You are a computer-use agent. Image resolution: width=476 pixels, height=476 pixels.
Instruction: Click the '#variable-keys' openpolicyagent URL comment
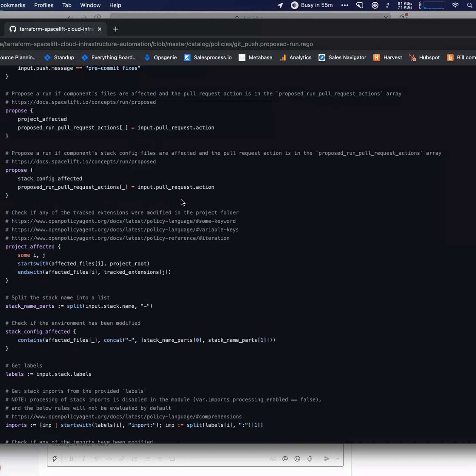(122, 230)
